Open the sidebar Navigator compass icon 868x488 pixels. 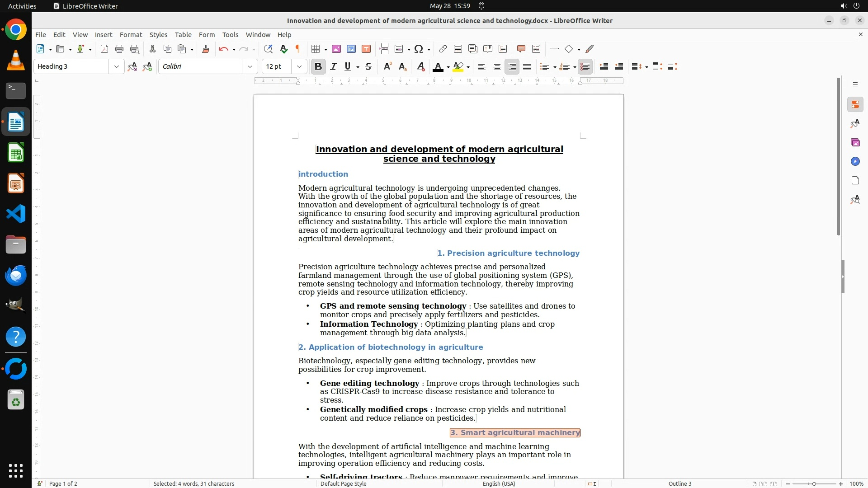[855, 161]
